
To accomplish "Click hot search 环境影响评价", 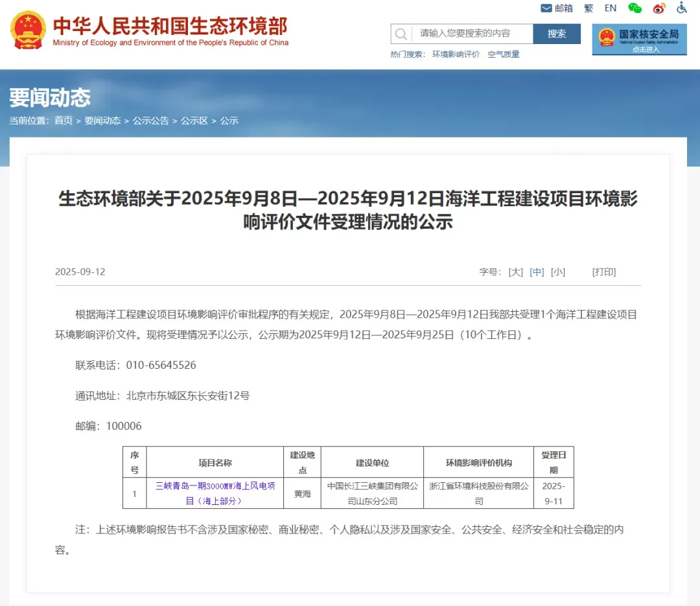I will click(456, 54).
